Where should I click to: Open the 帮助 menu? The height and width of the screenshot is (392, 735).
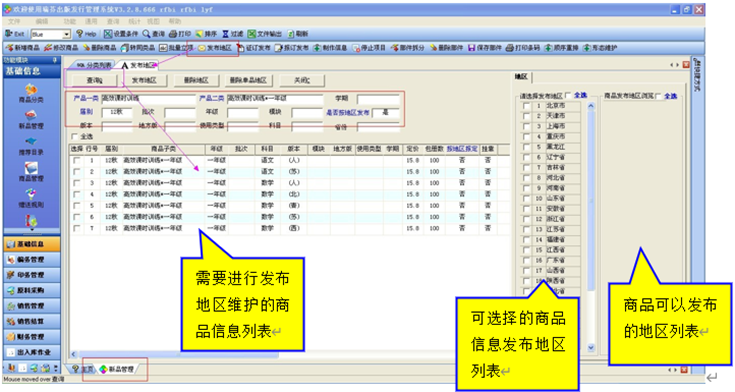(x=174, y=22)
